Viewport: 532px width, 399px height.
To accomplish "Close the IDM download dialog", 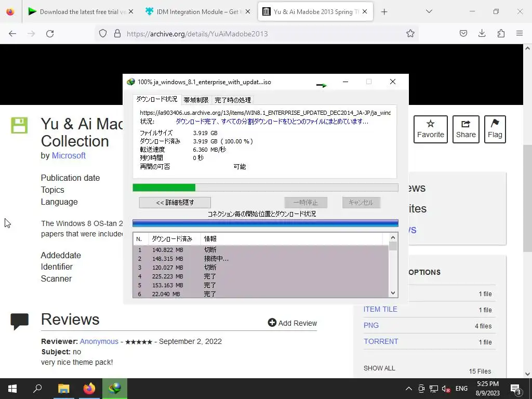I will click(x=393, y=82).
